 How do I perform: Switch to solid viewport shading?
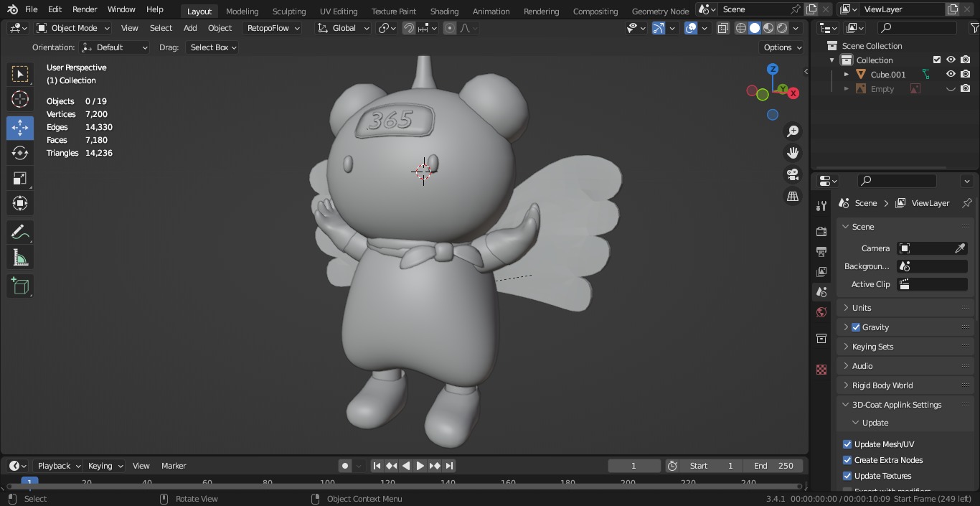[755, 28]
